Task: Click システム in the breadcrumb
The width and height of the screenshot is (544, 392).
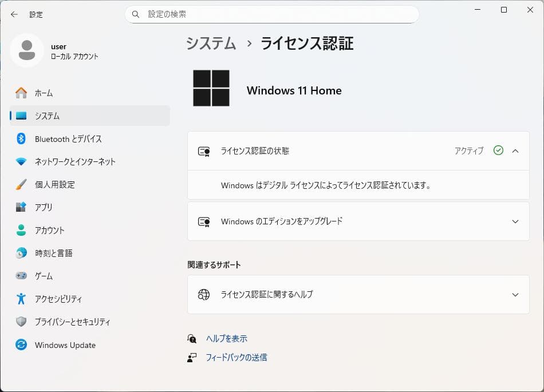Action: tap(211, 43)
